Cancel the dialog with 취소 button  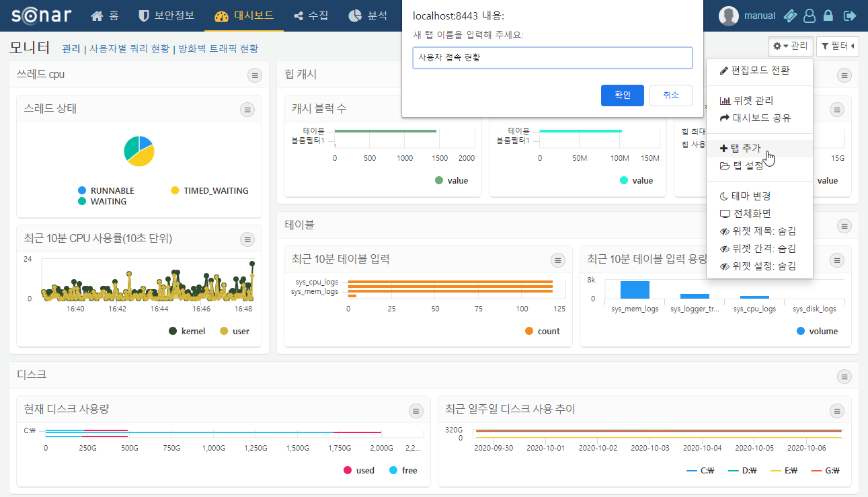point(671,95)
